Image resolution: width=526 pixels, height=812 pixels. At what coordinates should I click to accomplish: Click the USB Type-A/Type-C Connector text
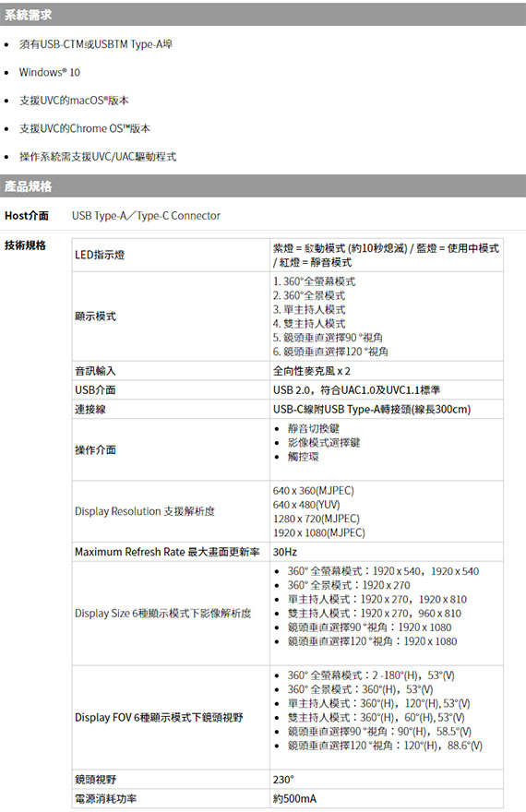pos(146,215)
